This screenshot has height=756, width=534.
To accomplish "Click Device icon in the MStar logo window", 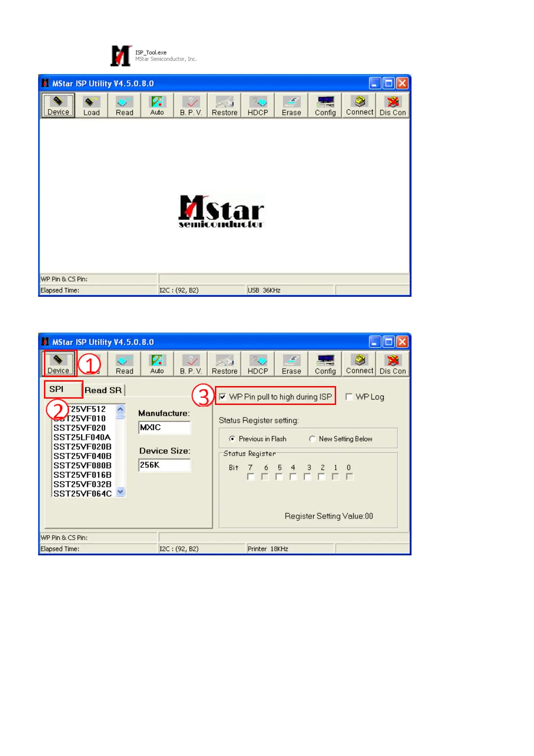I will click(58, 105).
